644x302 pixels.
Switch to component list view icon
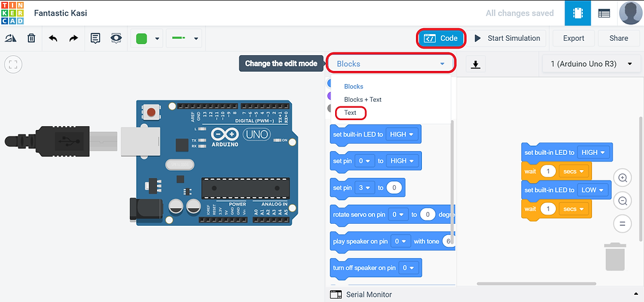coord(604,13)
